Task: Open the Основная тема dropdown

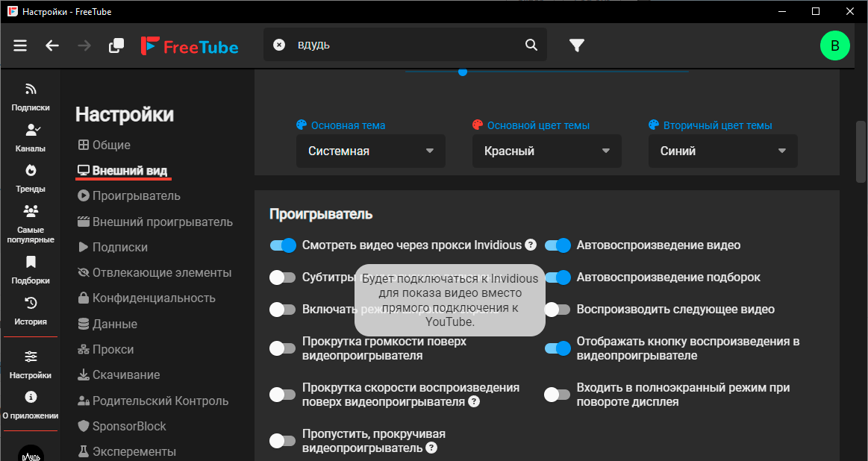Action: pos(370,151)
